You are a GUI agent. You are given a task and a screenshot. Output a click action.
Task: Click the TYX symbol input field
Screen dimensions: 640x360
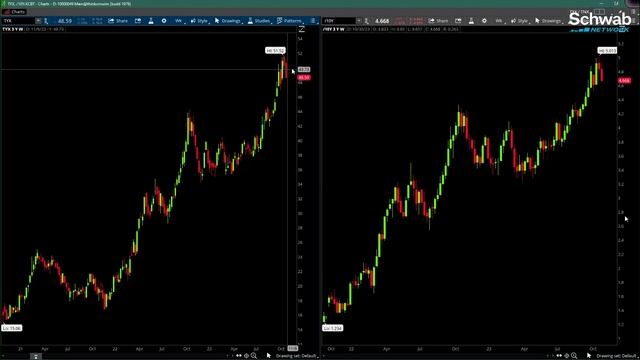pos(18,21)
